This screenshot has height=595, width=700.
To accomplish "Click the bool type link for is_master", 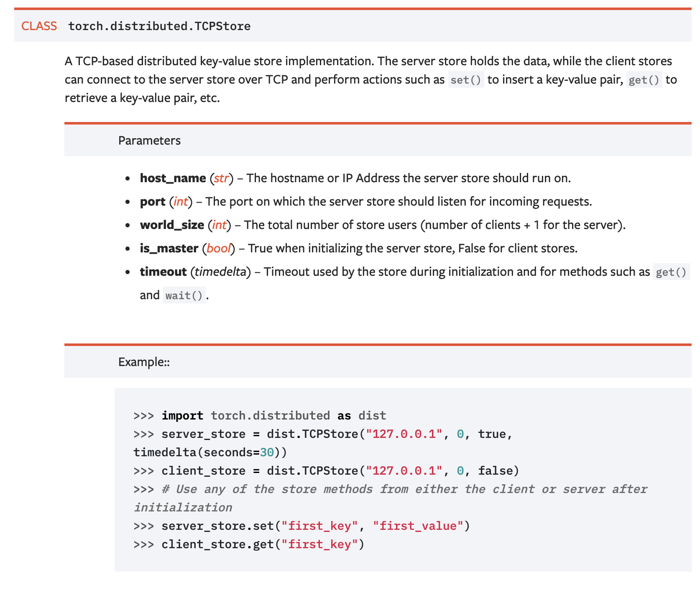I will [x=219, y=249].
